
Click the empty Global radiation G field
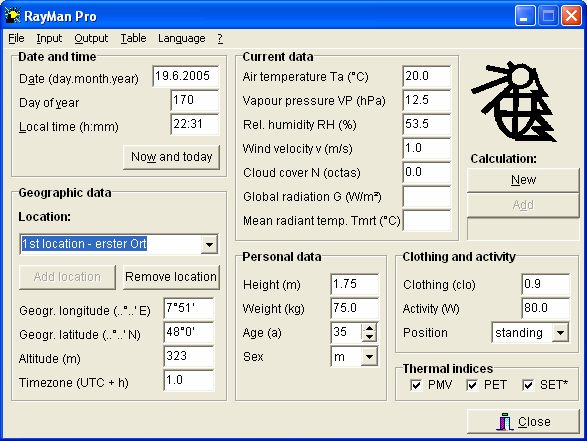(x=427, y=196)
